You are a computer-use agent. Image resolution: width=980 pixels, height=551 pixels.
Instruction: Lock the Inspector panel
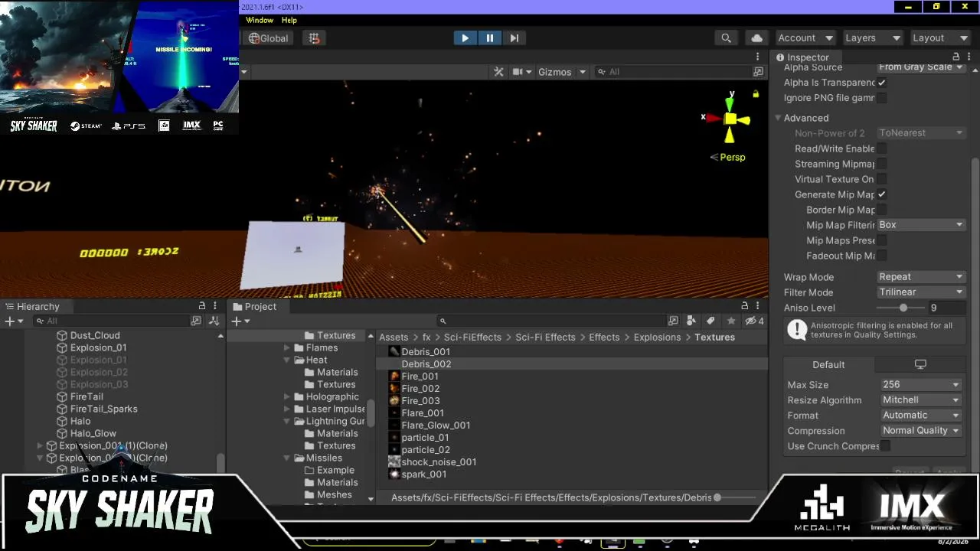pos(955,57)
